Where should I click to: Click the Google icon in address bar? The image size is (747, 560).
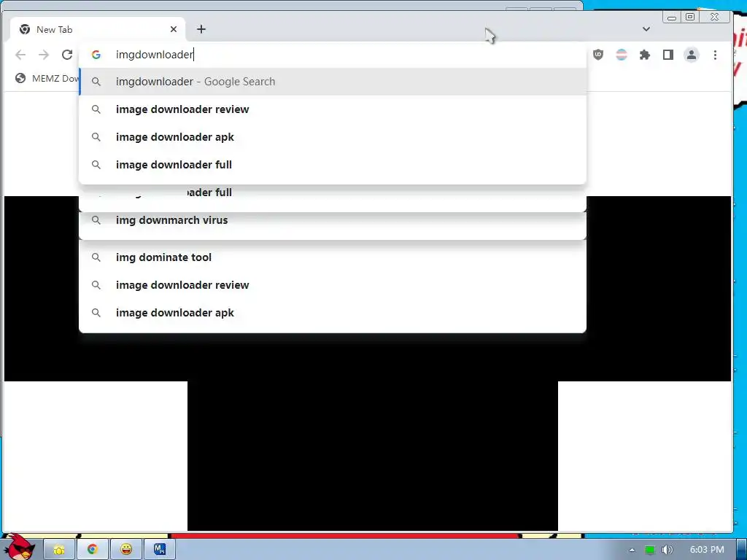(96, 55)
